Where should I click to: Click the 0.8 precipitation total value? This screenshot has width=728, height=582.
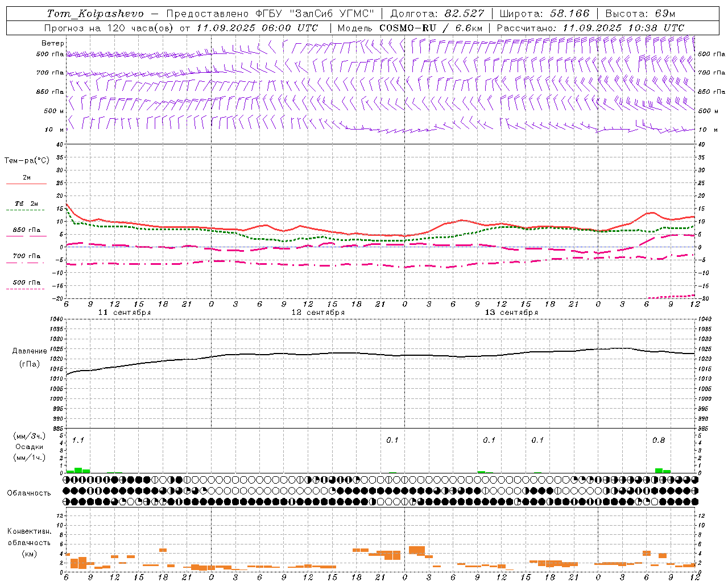[659, 440]
